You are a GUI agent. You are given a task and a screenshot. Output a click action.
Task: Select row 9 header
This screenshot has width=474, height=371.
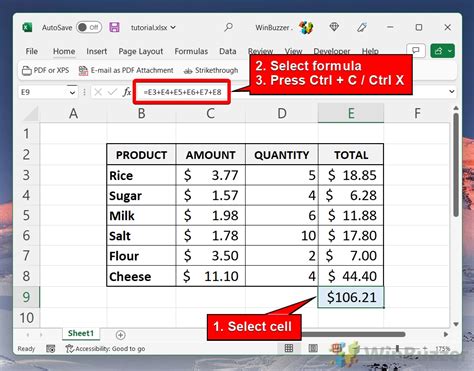[26, 297]
